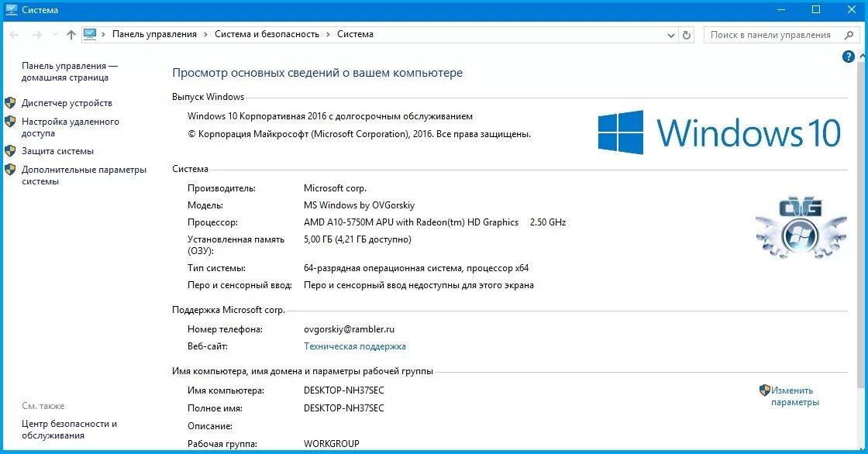Go to Панель управления домашняя страница

point(69,71)
